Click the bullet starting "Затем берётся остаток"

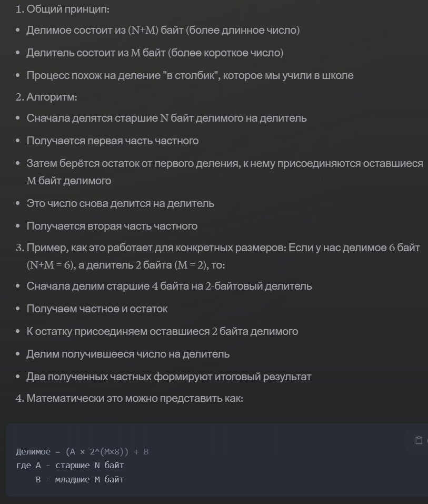click(224, 163)
